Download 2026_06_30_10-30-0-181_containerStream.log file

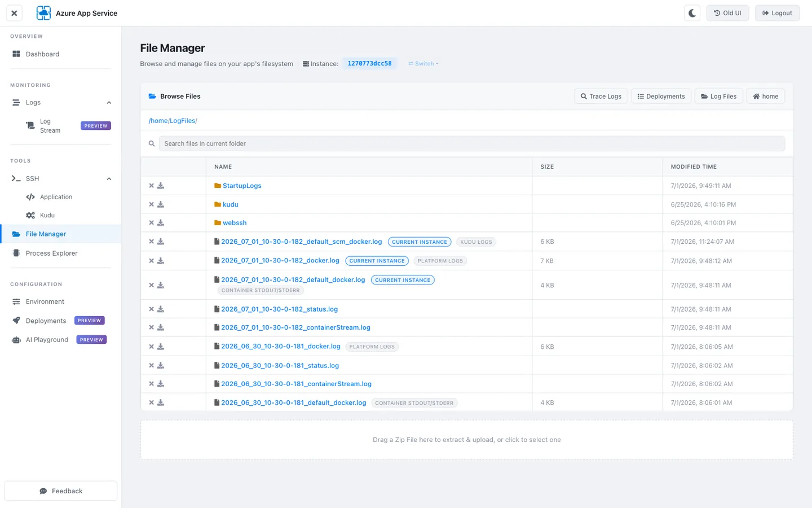pyautogui.click(x=161, y=384)
